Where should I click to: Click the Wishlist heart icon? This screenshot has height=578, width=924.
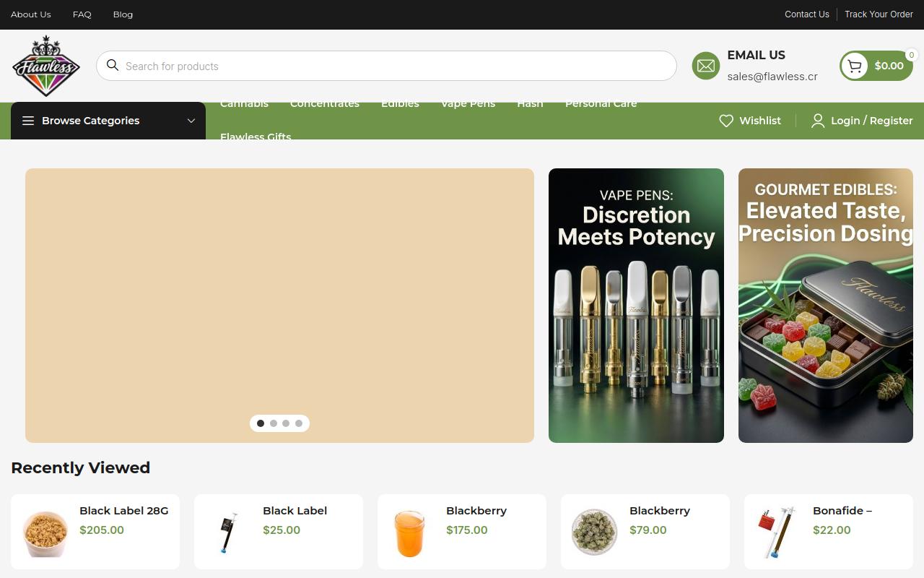[726, 121]
